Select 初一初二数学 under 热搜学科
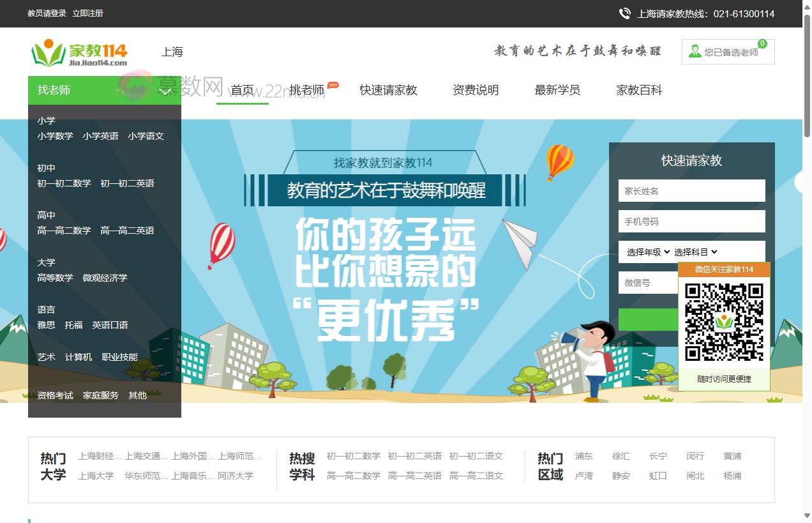Image resolution: width=812 pixels, height=523 pixels. (353, 456)
